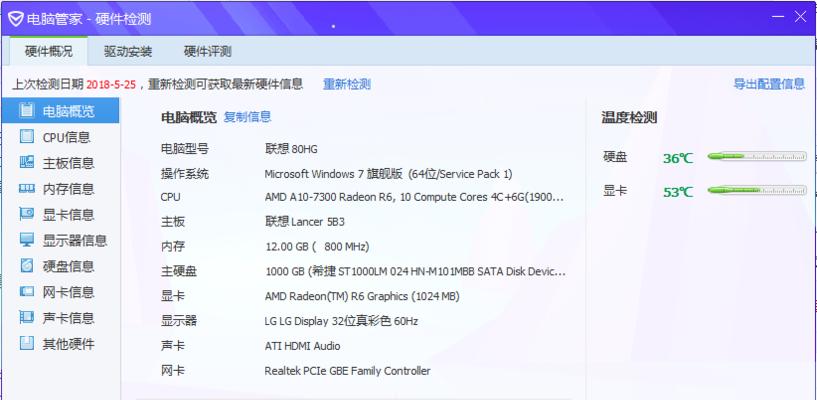Open CPU信息 in the sidebar
Screen dimensions: 817x400
point(60,137)
